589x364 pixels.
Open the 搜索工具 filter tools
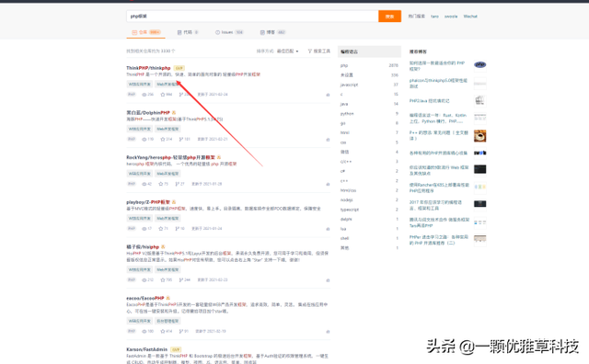click(x=319, y=51)
